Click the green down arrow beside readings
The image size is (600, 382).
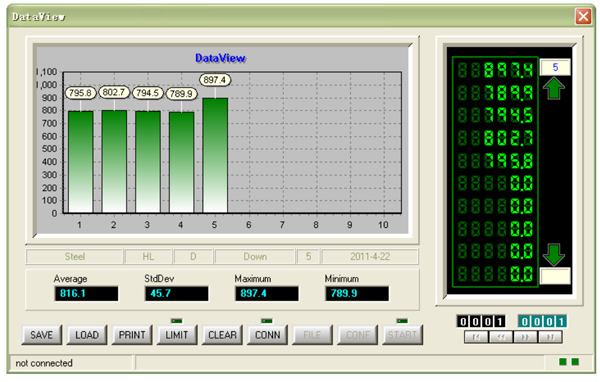[554, 255]
